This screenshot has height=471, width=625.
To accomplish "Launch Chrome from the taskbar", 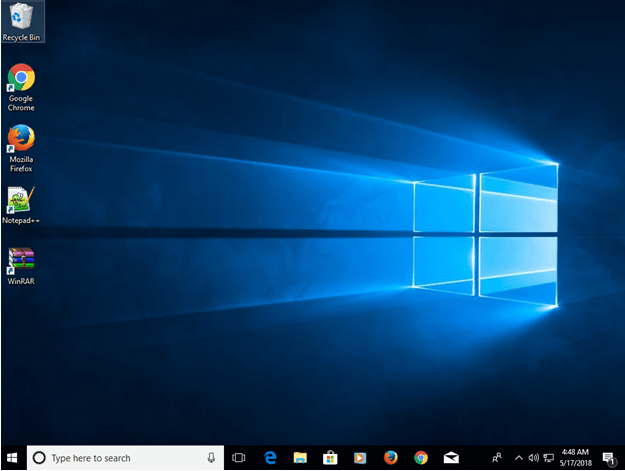I will pos(421,458).
